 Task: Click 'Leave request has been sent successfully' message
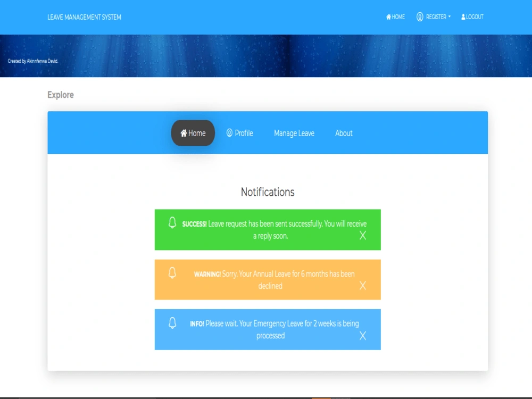[x=265, y=224]
